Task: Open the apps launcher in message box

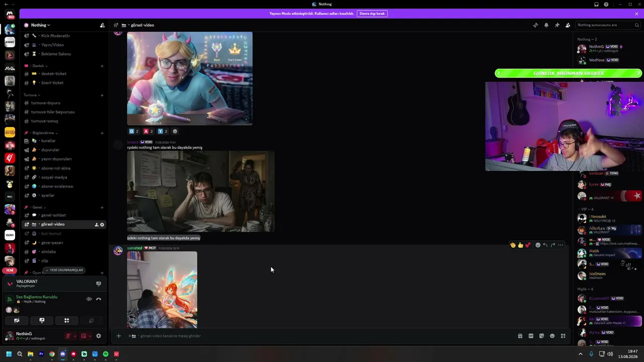Action: tap(563, 336)
